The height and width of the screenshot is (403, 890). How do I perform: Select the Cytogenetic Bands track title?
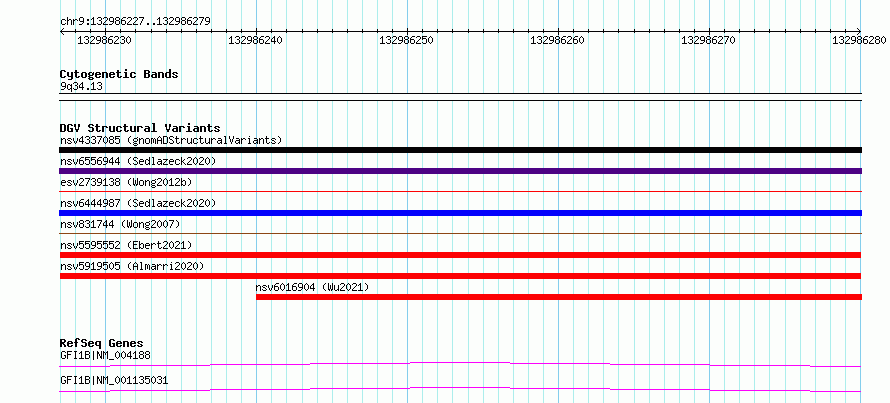tap(119, 74)
